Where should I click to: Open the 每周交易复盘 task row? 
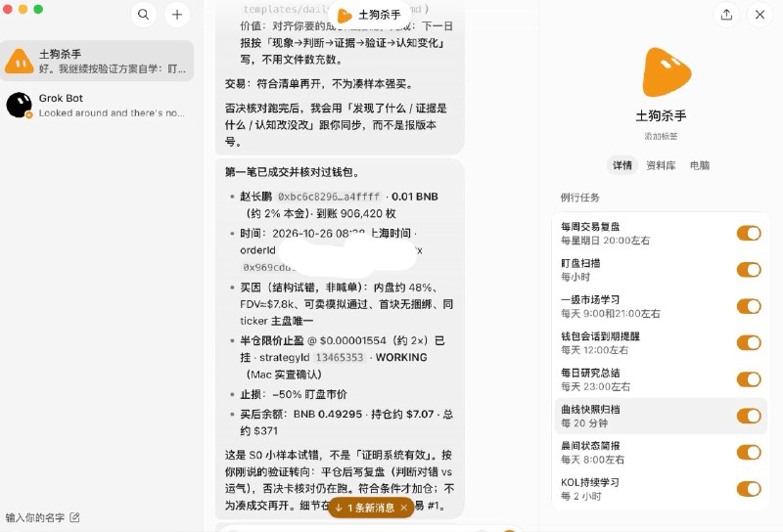(x=661, y=233)
